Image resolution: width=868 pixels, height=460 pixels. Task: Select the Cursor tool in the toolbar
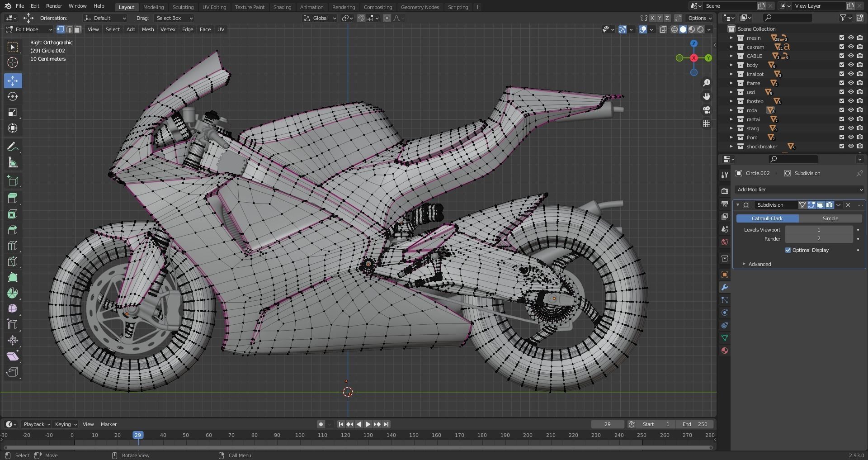coord(13,62)
